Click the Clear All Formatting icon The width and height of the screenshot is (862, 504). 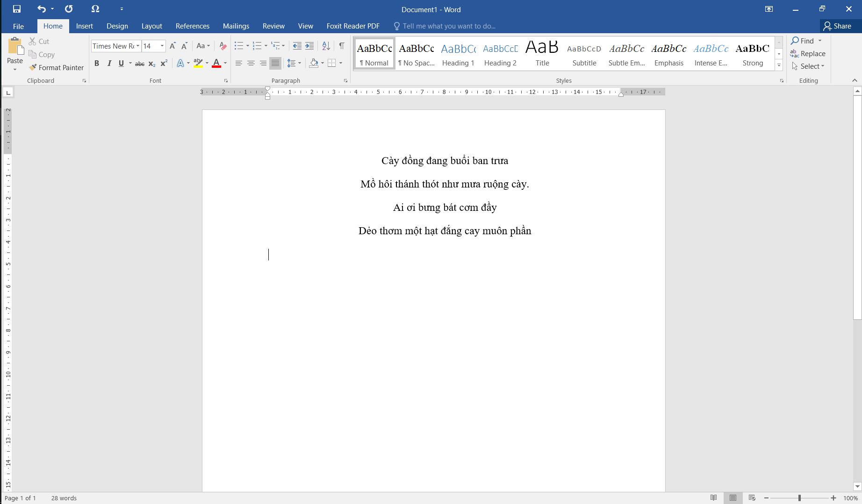[223, 46]
